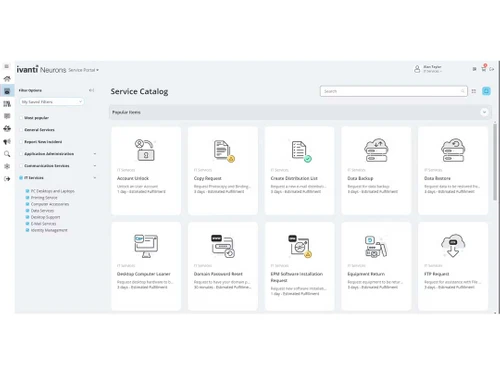Click the user avatar icon for Alan Taylor
The width and height of the screenshot is (500, 375).
point(417,69)
